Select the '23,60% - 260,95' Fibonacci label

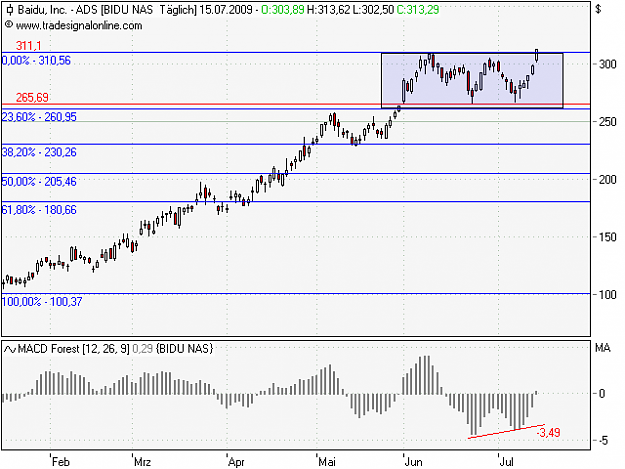coord(39,117)
